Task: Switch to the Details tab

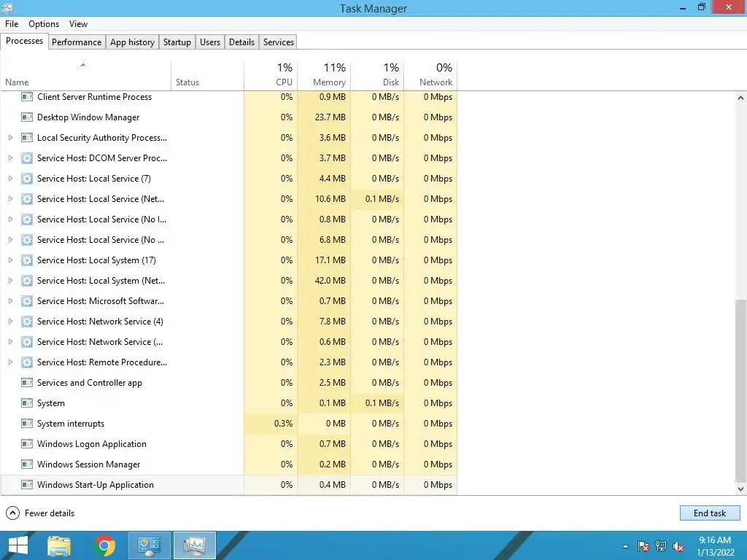Action: (241, 42)
